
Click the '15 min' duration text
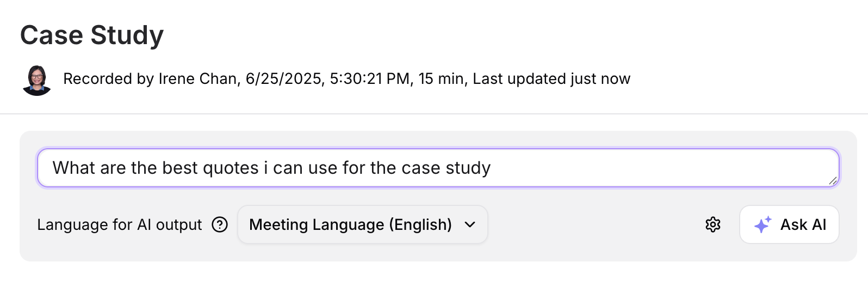tap(442, 79)
